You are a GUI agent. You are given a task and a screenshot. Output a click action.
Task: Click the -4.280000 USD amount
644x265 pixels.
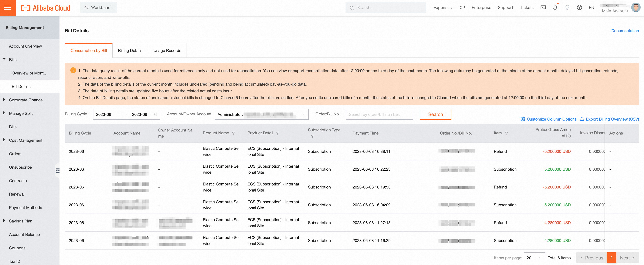point(556,223)
